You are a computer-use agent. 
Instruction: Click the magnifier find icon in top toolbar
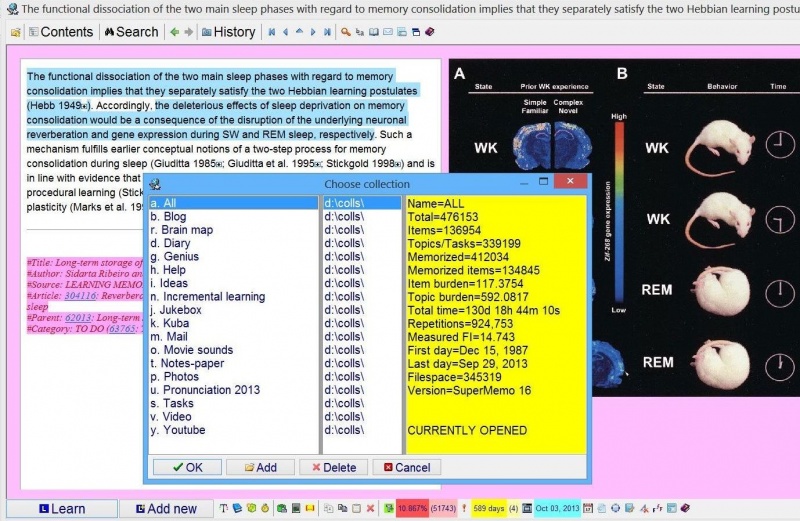345,32
